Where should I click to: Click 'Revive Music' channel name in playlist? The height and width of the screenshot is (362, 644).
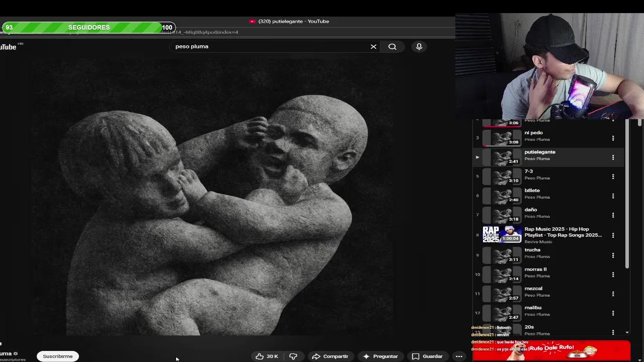pyautogui.click(x=538, y=242)
